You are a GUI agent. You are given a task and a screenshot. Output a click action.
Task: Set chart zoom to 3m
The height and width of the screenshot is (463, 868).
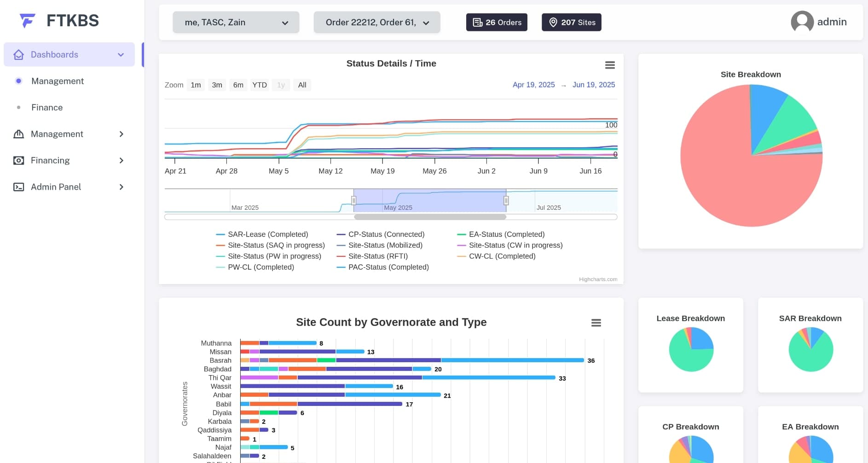[x=217, y=85]
